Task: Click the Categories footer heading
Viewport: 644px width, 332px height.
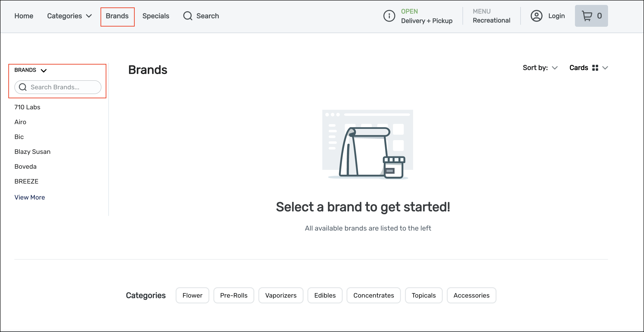Action: pos(146,295)
